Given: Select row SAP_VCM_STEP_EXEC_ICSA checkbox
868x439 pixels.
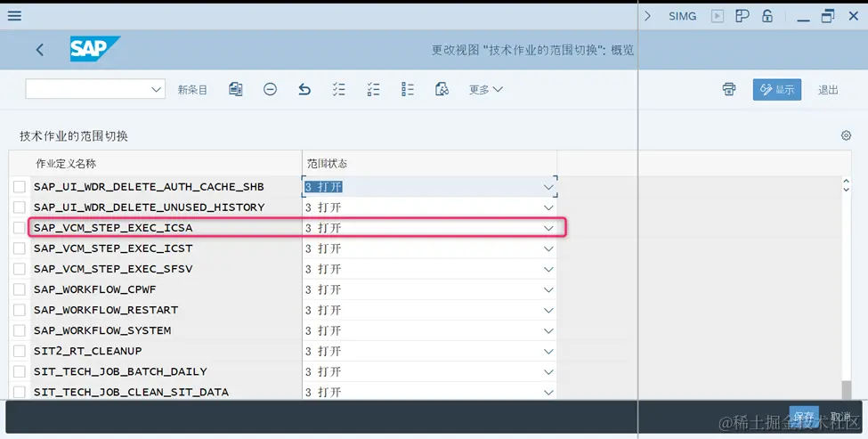Looking at the screenshot, I should coord(20,228).
